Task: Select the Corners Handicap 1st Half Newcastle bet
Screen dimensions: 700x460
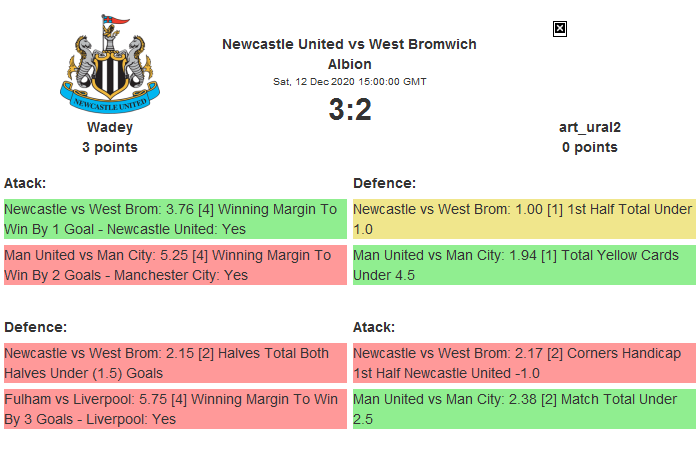Action: click(523, 363)
